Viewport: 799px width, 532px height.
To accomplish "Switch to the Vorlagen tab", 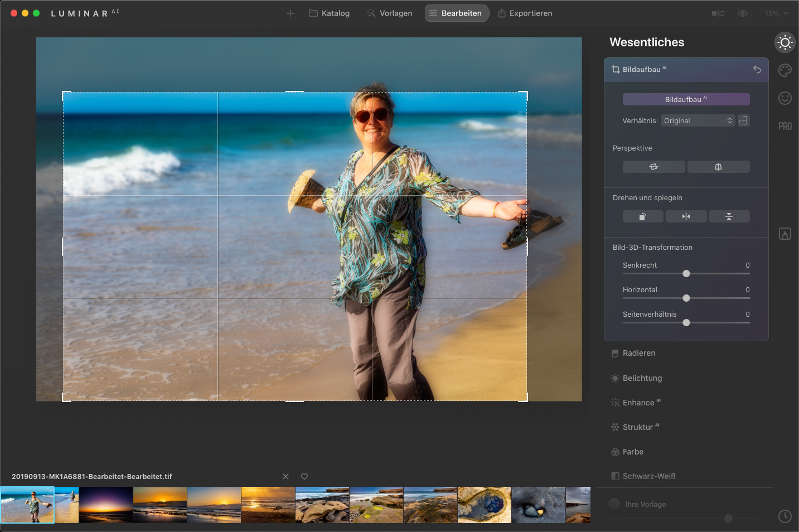I will point(390,13).
